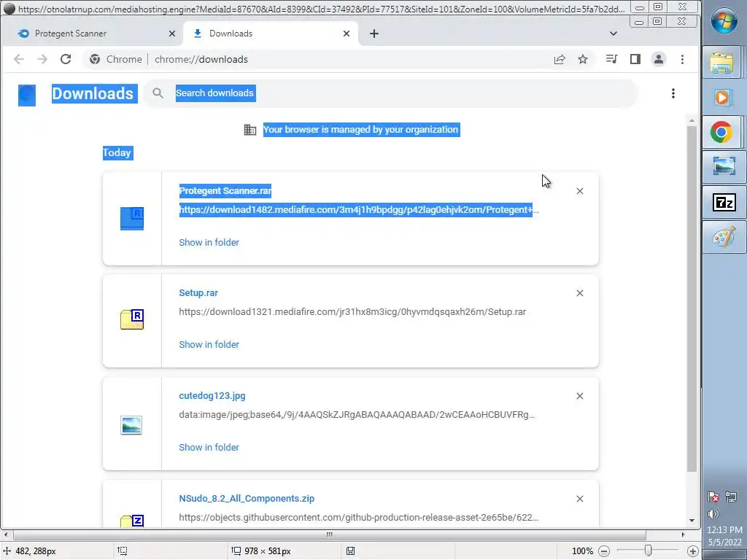Open the Chrome three-dot menu
This screenshot has height=560, width=747.
click(x=682, y=59)
